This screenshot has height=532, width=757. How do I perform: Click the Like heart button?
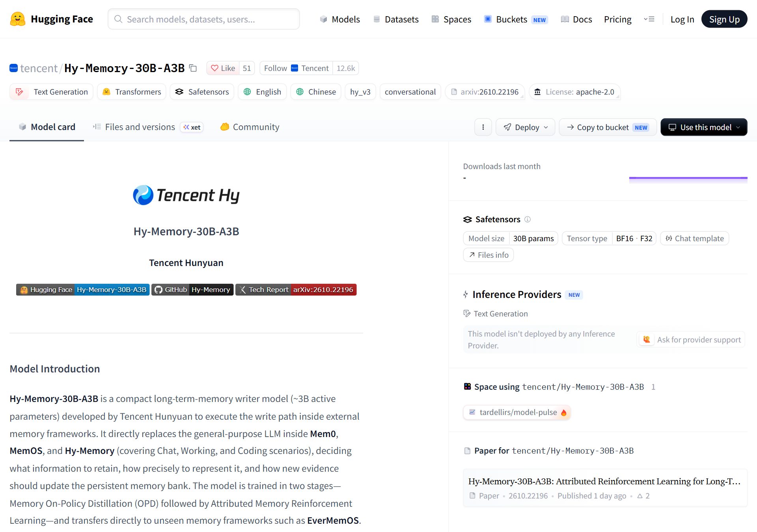223,68
